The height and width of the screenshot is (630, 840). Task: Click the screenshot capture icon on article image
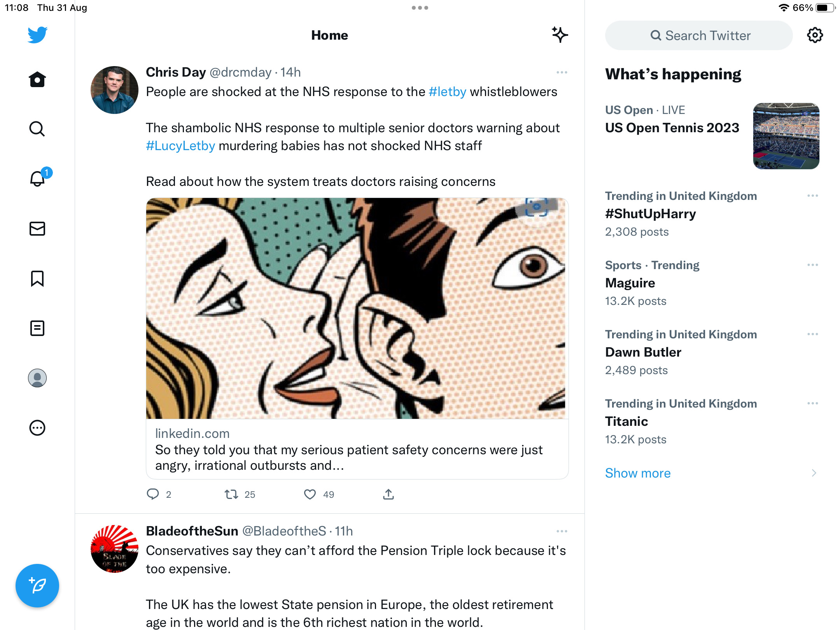[x=536, y=207]
